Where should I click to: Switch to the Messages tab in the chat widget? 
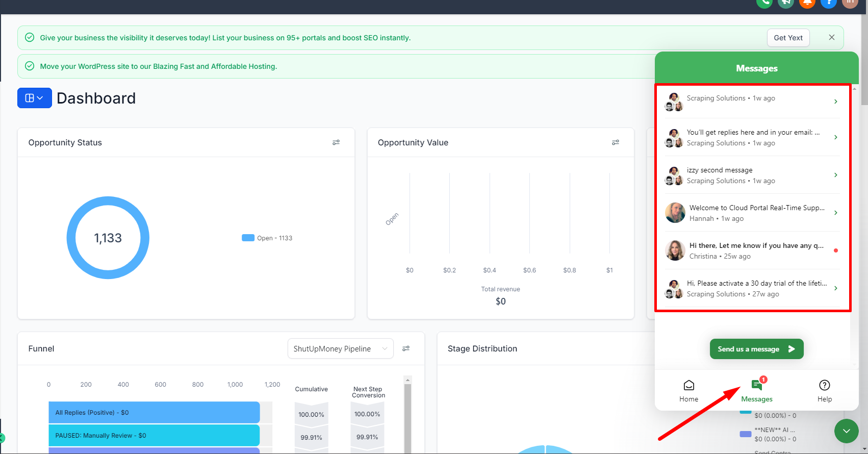point(757,391)
